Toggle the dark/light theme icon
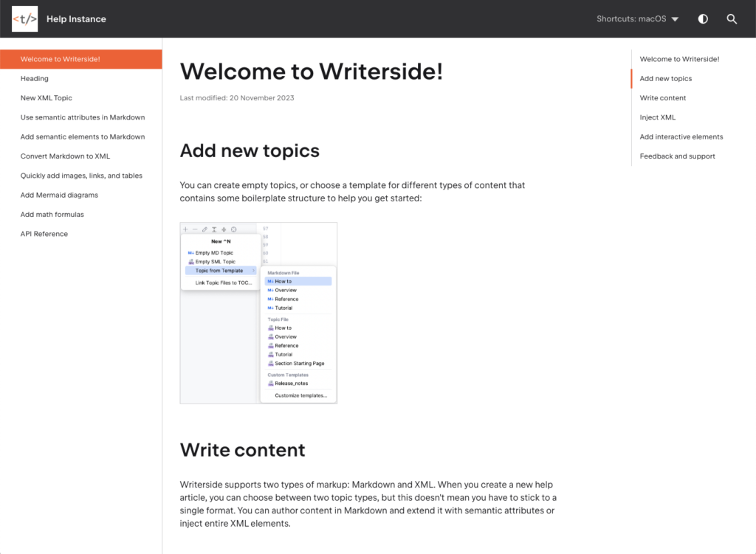This screenshot has height=554, width=756. pos(703,19)
